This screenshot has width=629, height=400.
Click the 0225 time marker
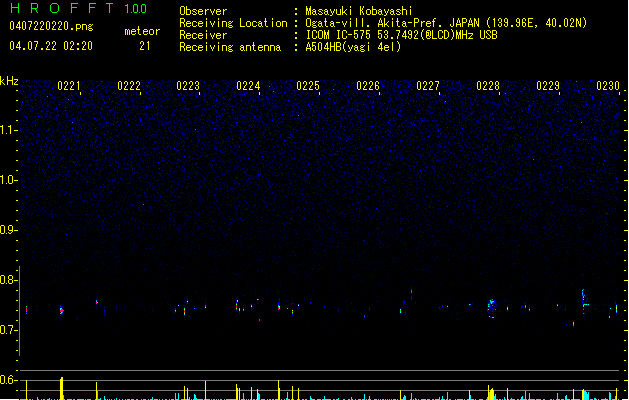tap(308, 86)
